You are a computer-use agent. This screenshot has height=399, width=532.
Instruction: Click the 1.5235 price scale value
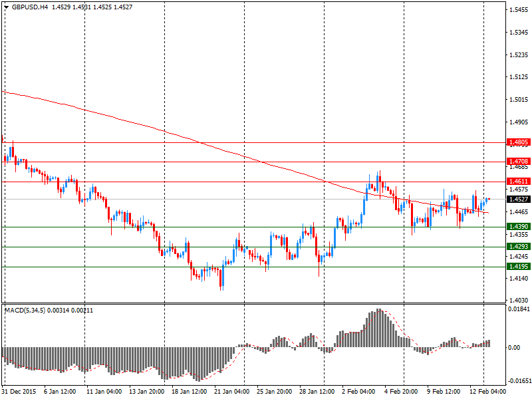point(519,55)
